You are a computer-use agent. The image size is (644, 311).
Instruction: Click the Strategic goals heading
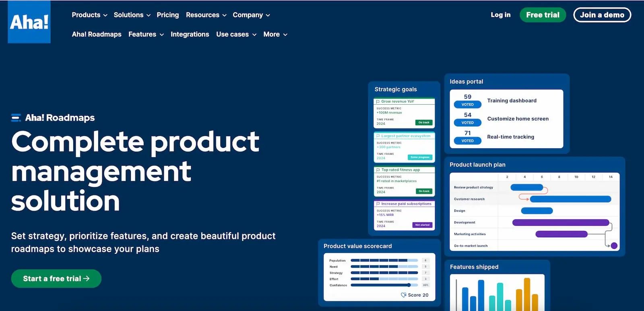coord(396,89)
